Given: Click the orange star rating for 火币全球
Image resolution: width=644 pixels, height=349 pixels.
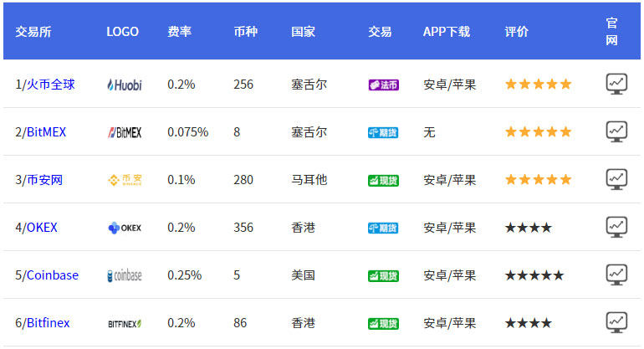Looking at the screenshot, I should [539, 85].
